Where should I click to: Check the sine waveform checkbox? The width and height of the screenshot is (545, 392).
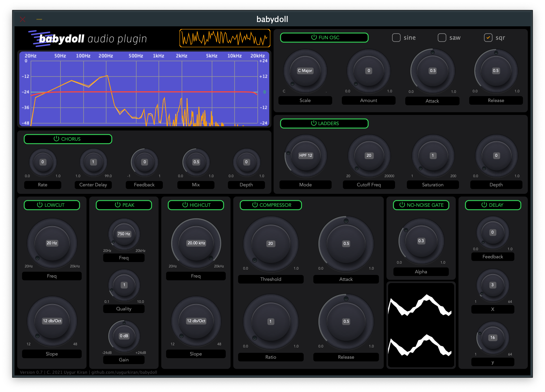coord(396,38)
